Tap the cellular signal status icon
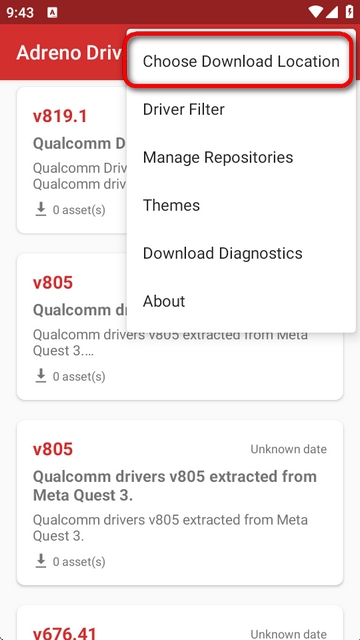 (x=332, y=12)
